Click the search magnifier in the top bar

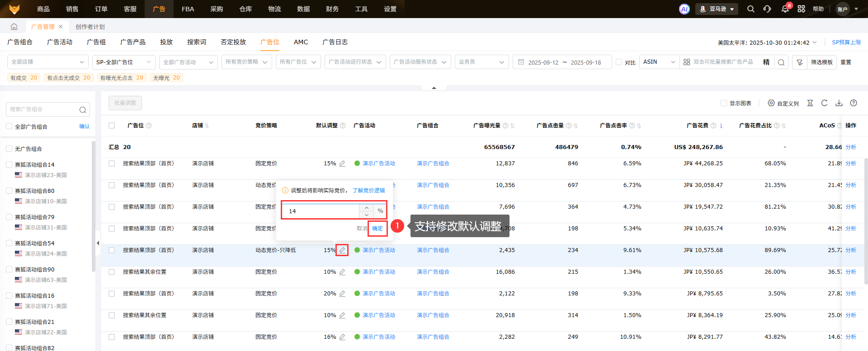(x=751, y=9)
